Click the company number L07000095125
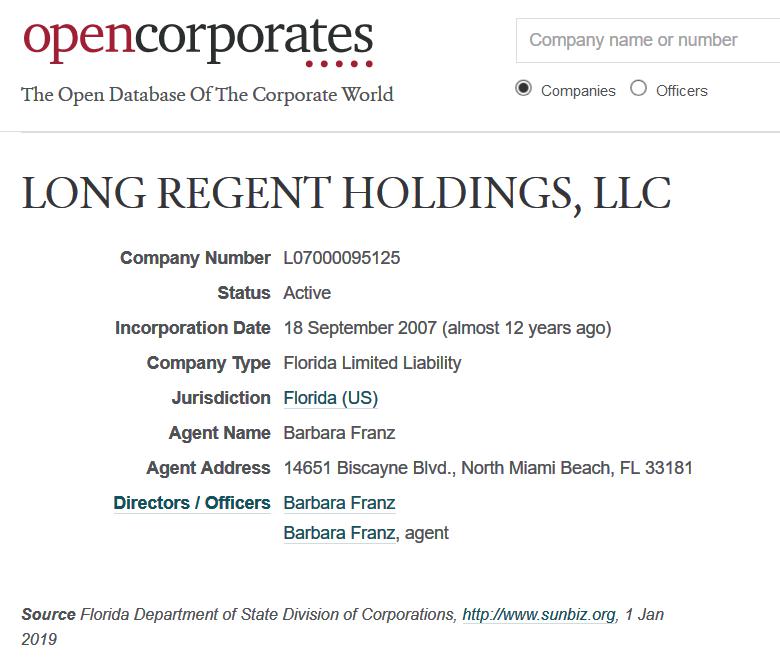This screenshot has height=667, width=780. click(x=342, y=258)
